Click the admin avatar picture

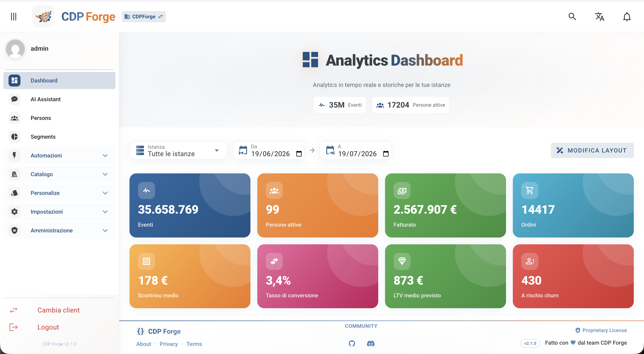(x=15, y=49)
